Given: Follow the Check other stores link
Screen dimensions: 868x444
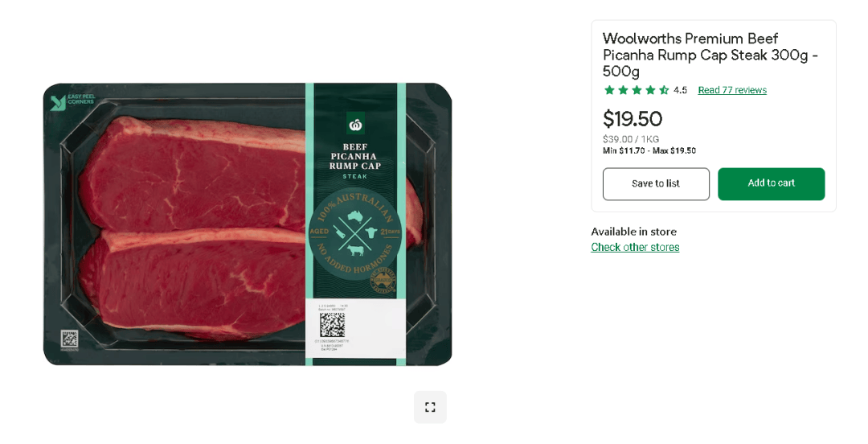Looking at the screenshot, I should (x=635, y=247).
